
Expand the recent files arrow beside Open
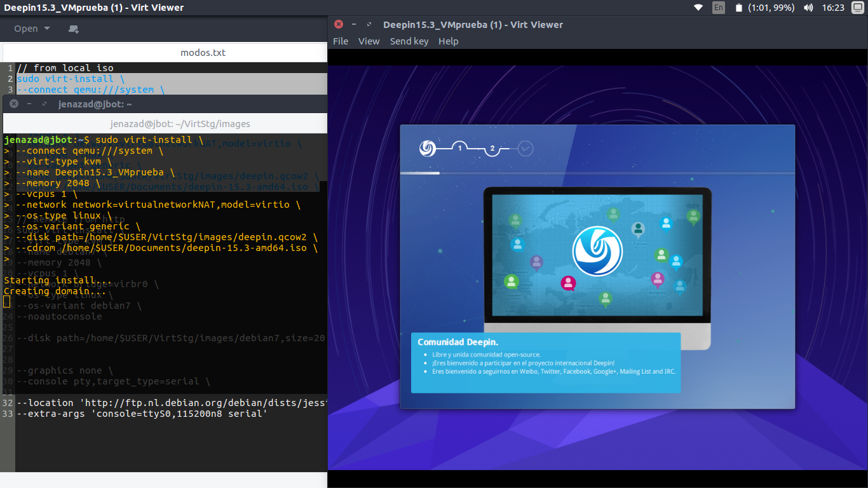(x=46, y=29)
